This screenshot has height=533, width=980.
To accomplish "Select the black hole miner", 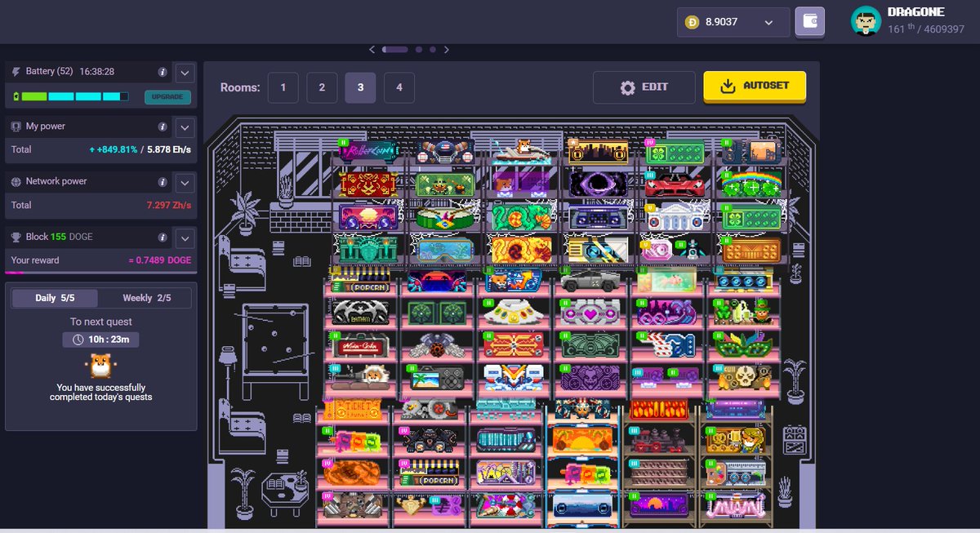I will coord(599,184).
